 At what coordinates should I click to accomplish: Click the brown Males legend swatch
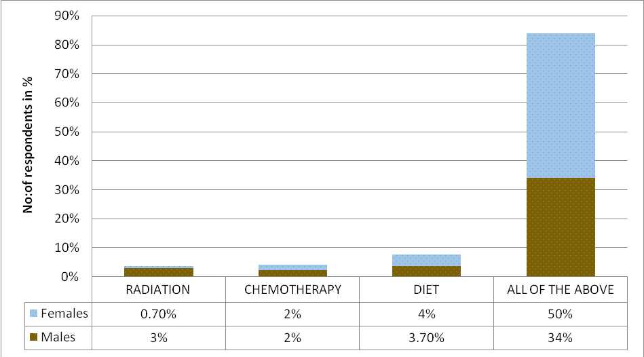[33, 337]
